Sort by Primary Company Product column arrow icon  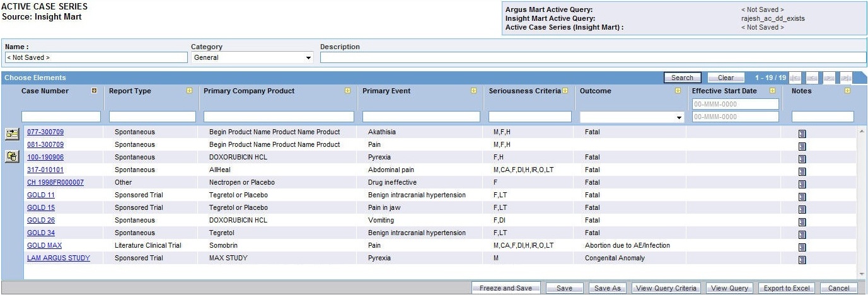[347, 91]
